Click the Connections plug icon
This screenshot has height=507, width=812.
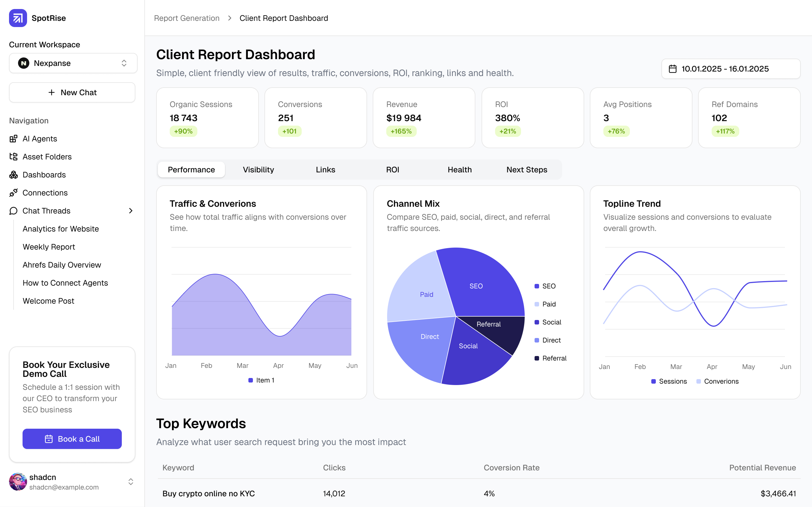pyautogui.click(x=14, y=193)
